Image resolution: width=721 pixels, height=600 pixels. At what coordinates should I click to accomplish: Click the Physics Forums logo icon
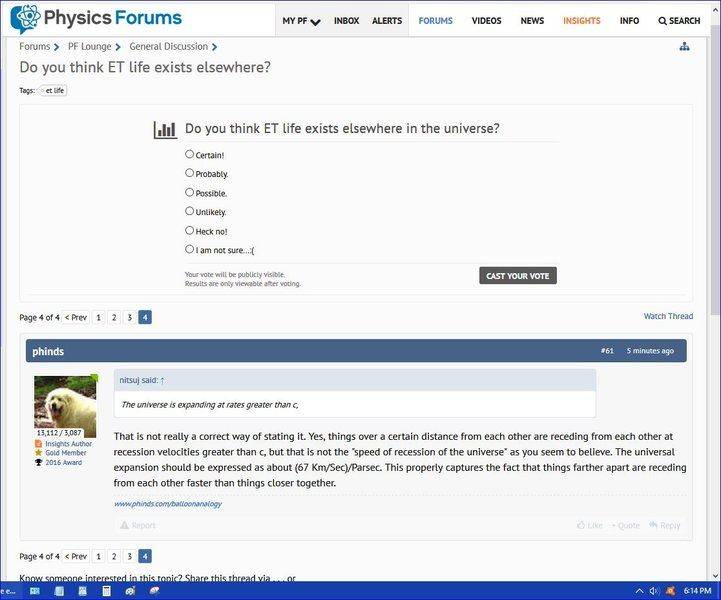25,18
